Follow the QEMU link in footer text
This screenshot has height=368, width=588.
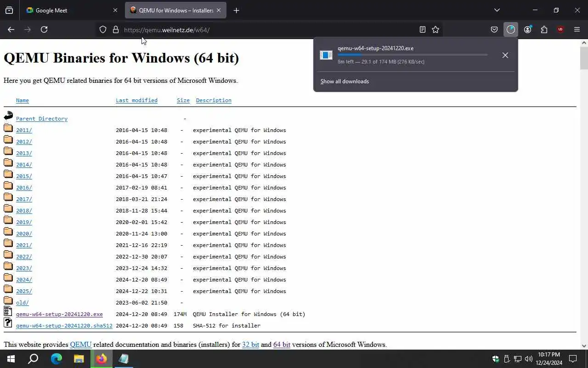click(81, 345)
